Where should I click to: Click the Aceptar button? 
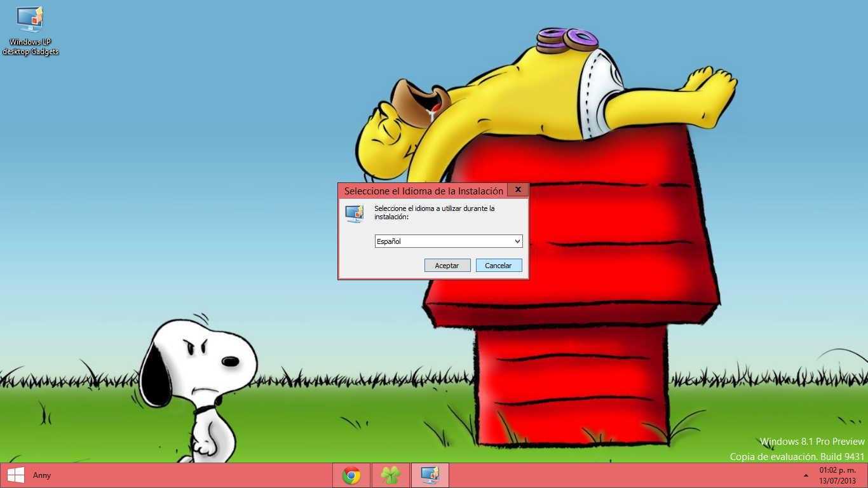pos(447,266)
